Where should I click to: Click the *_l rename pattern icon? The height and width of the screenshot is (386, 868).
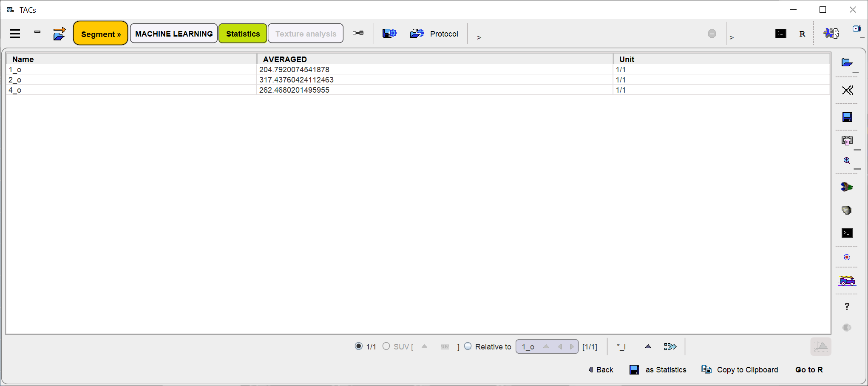621,347
